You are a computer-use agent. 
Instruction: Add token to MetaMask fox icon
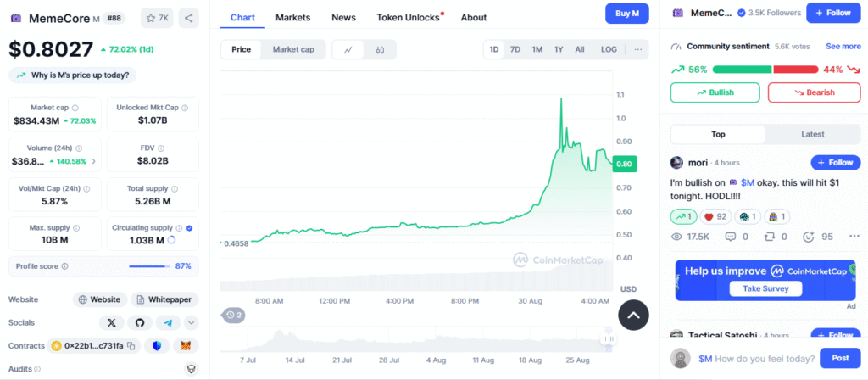coord(186,346)
